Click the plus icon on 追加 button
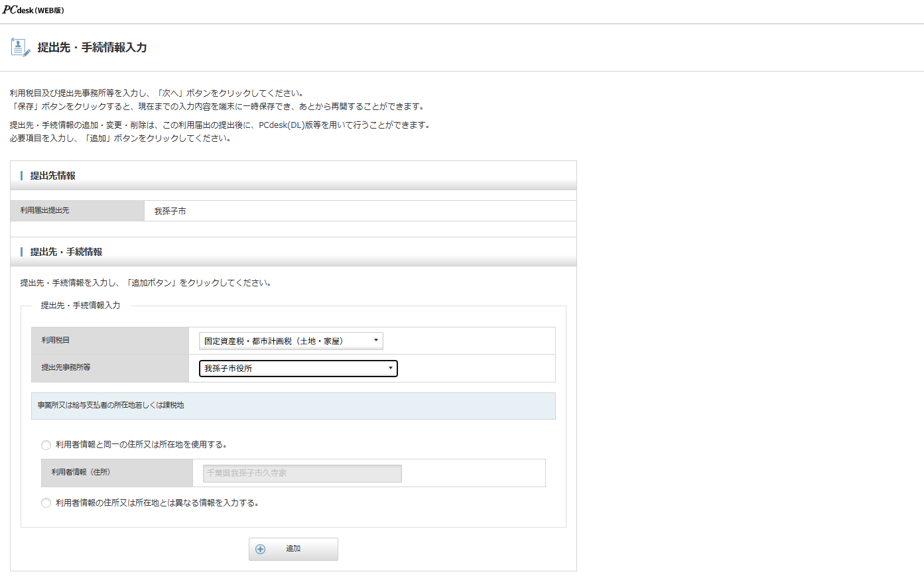 (260, 549)
